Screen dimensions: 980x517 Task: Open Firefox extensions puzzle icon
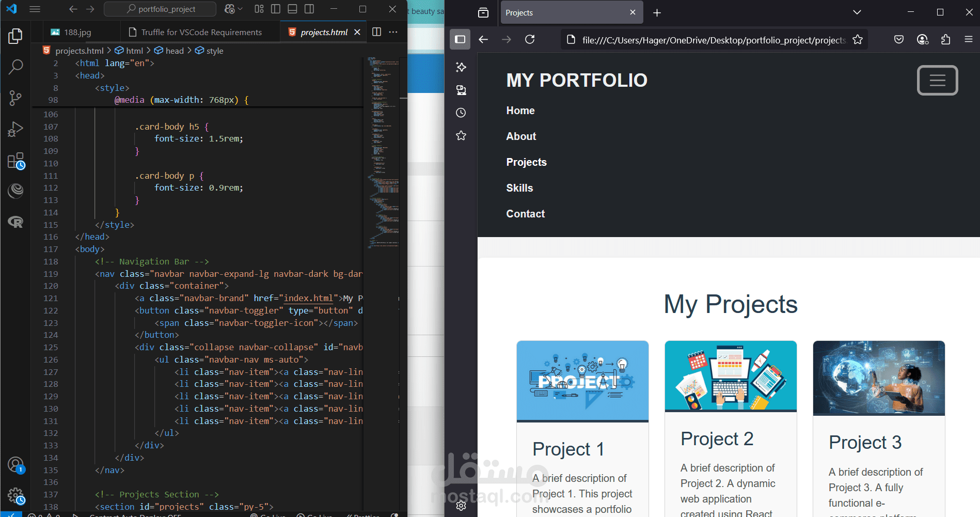(945, 39)
